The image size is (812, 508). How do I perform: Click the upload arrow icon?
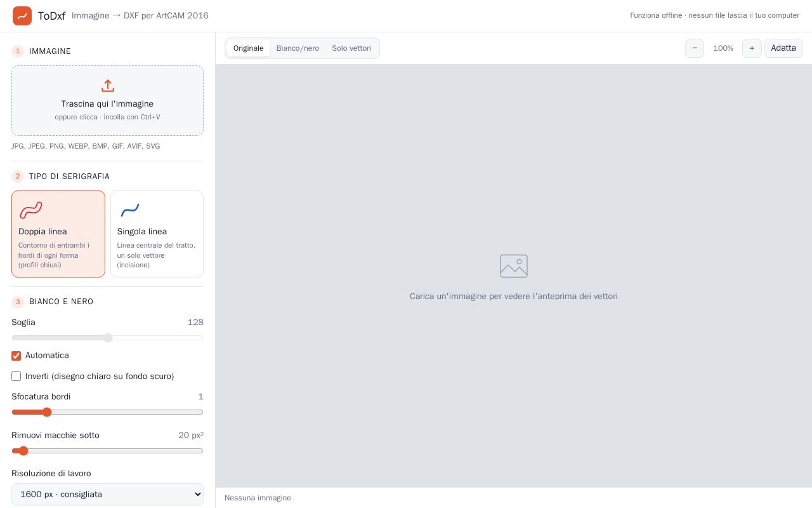pos(108,86)
